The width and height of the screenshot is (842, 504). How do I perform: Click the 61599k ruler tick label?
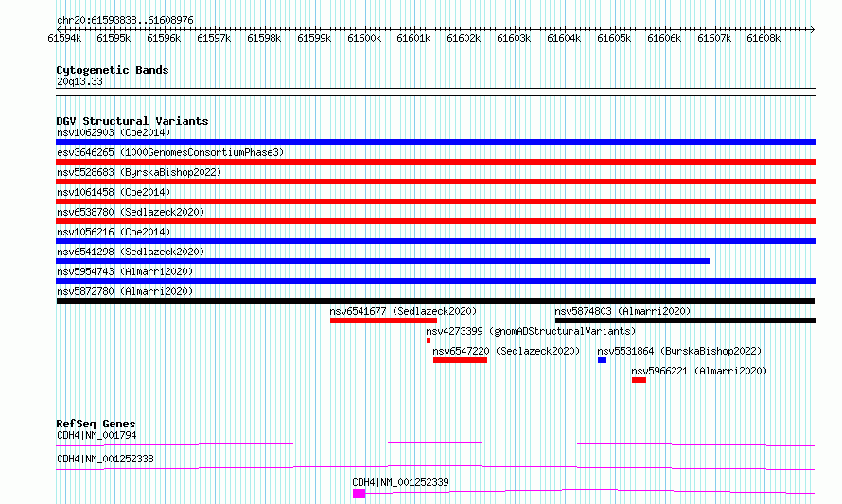point(314,38)
